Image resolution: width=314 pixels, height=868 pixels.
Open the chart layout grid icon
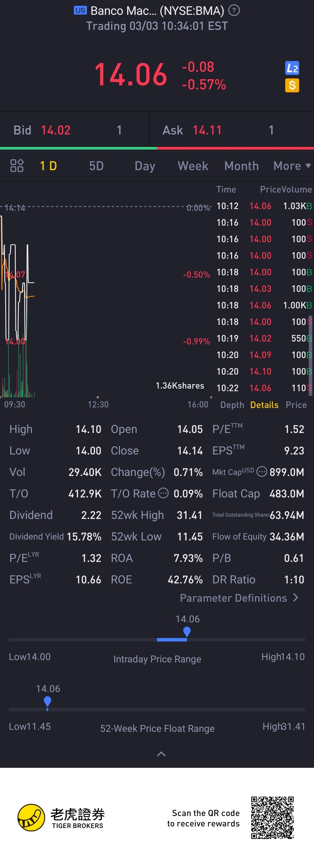tap(17, 166)
